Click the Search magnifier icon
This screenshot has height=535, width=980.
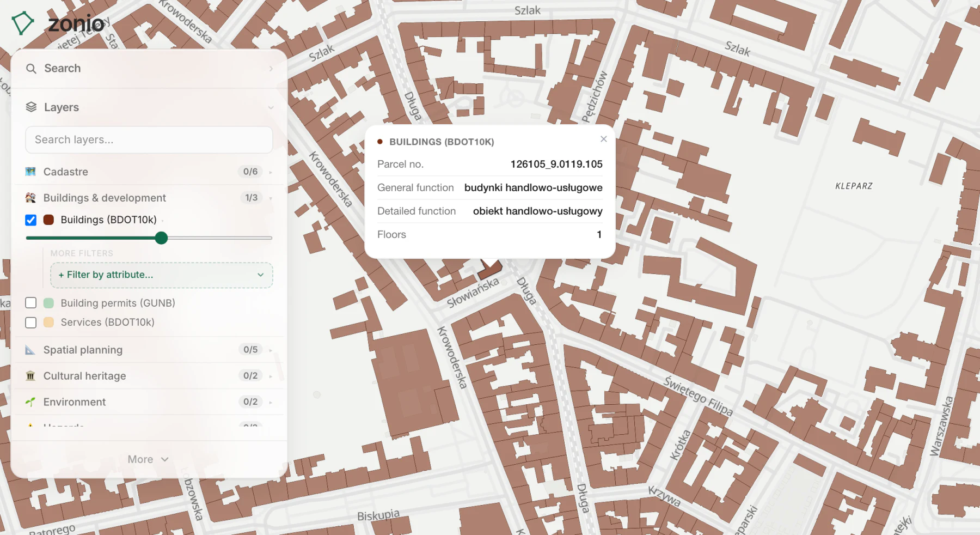tap(31, 69)
